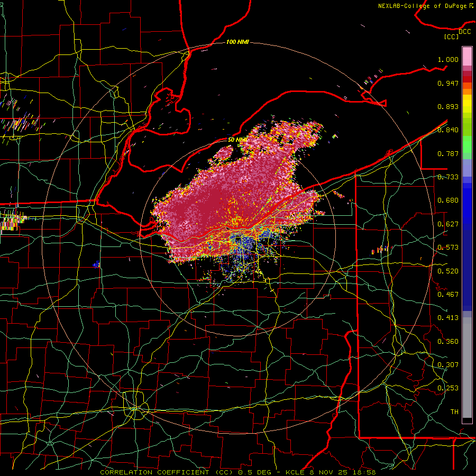Click the Correlation Coefficient caption at bottom
The height and width of the screenshot is (476, 476).
click(x=238, y=472)
